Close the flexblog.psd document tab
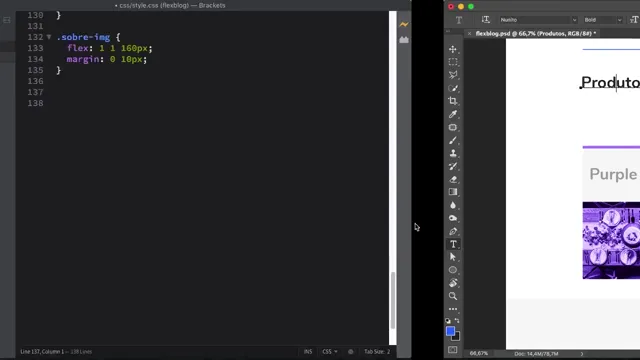This screenshot has width=640, height=360. pyautogui.click(x=469, y=33)
